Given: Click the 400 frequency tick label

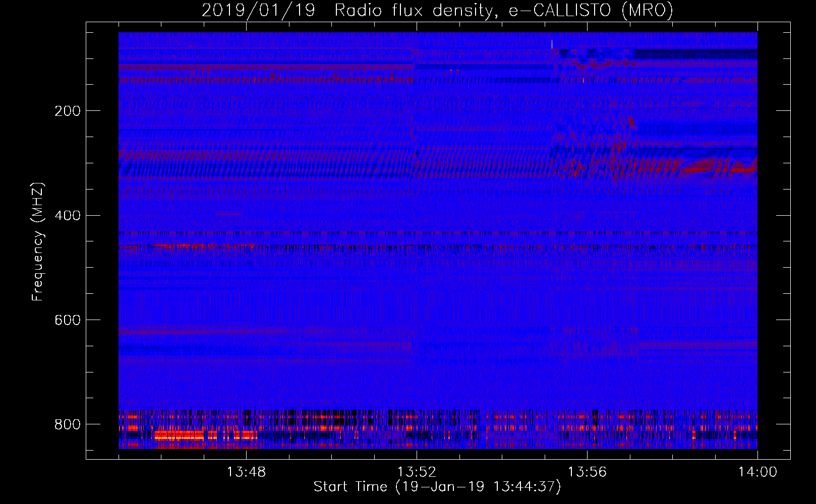Looking at the screenshot, I should (x=67, y=216).
